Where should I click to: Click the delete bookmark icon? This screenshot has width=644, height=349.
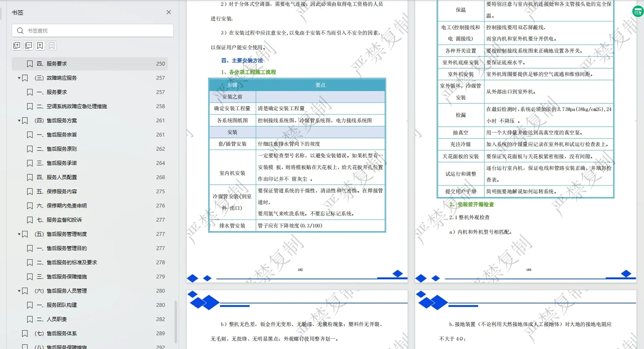51,45
